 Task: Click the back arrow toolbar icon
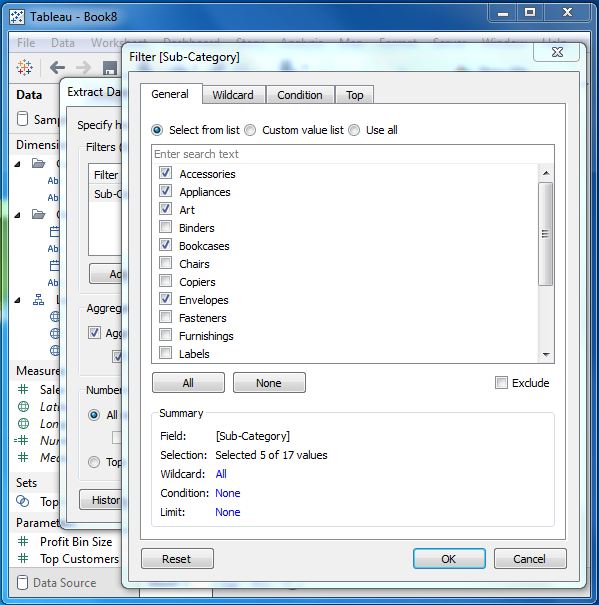pos(58,68)
